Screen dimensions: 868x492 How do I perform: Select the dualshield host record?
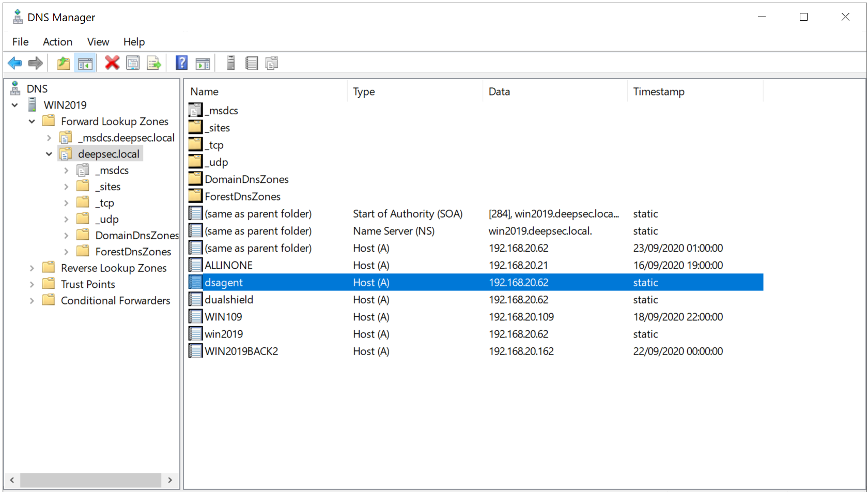pyautogui.click(x=228, y=300)
